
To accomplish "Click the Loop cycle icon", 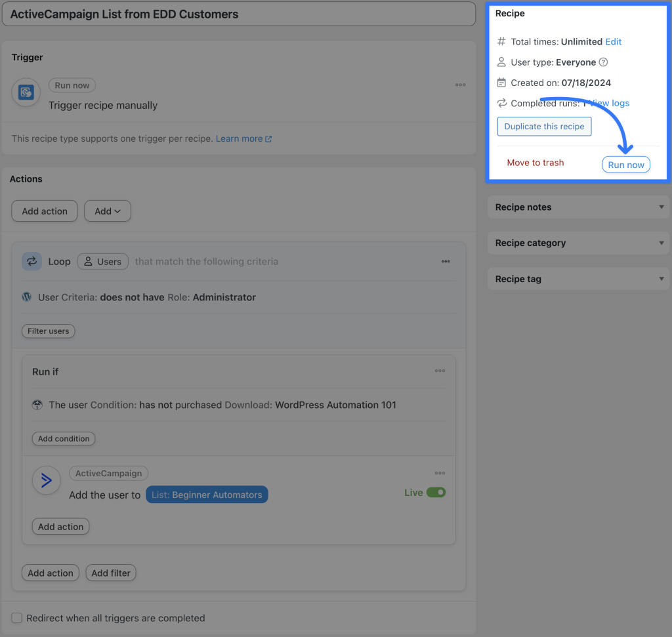I will (x=31, y=261).
